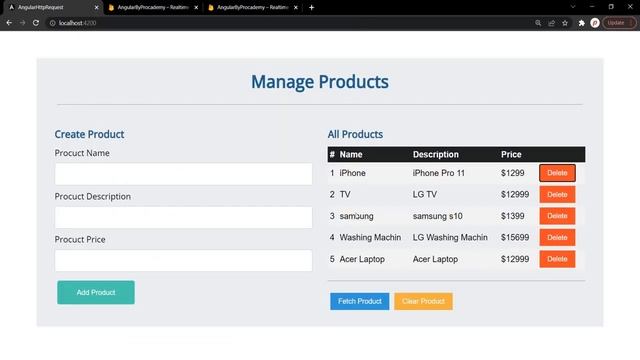Screen dimensions: 640x360
Task: Click the Clear Product button
Action: coord(423,301)
